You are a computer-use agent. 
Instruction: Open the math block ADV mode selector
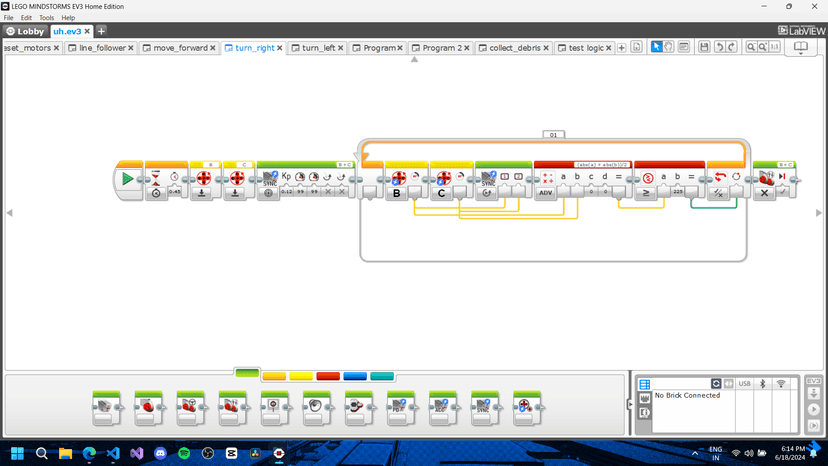point(545,193)
